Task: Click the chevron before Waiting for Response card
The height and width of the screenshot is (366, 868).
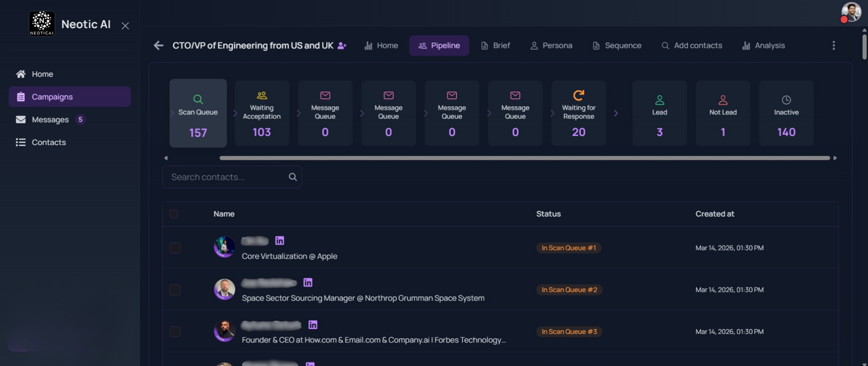Action: coord(552,113)
